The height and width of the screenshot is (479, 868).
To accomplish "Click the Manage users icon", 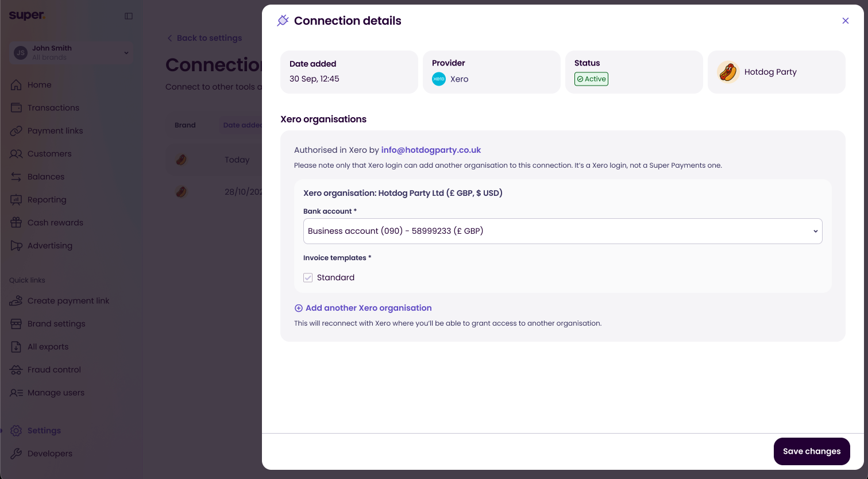I will [16, 393].
